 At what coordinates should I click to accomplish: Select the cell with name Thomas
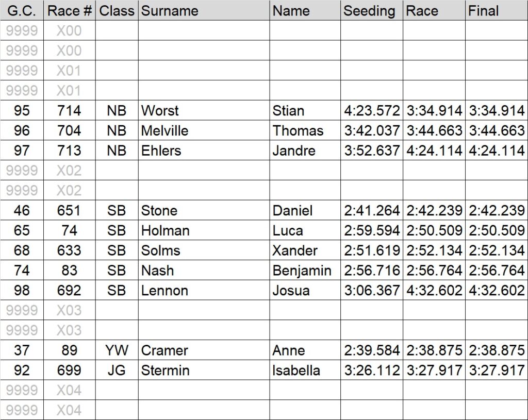point(305,130)
